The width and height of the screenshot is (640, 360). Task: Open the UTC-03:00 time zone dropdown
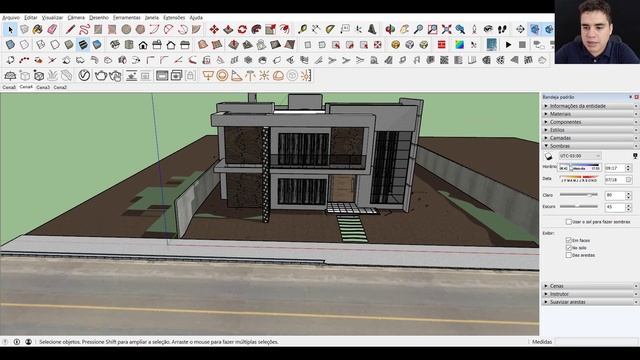[580, 156]
